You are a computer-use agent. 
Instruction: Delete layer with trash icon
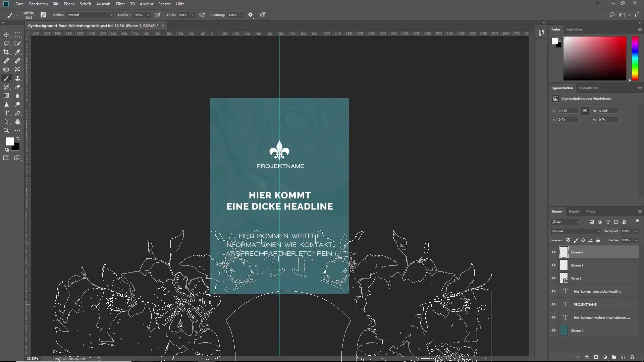pyautogui.click(x=632, y=357)
